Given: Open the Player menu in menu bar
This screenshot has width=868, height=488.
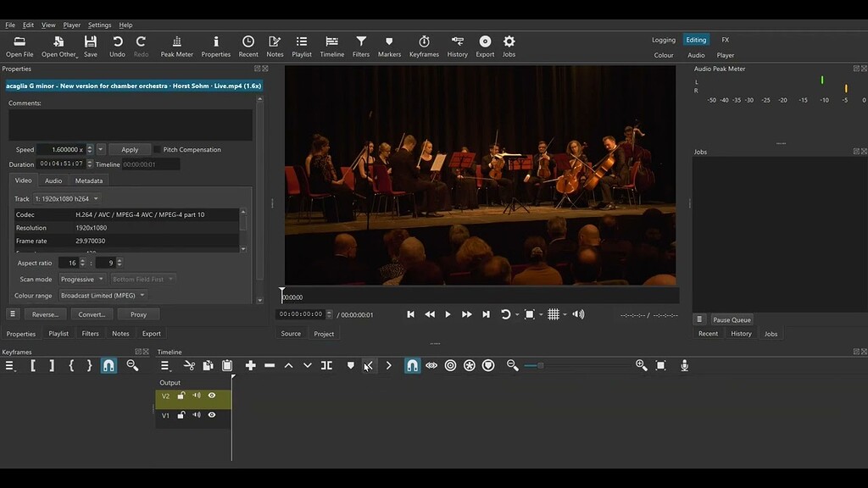Looking at the screenshot, I should point(72,25).
